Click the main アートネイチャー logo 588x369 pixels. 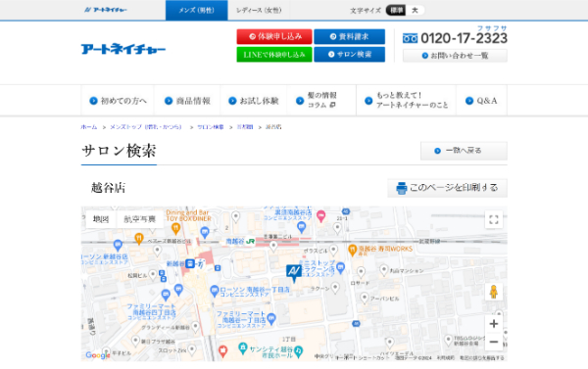click(123, 49)
